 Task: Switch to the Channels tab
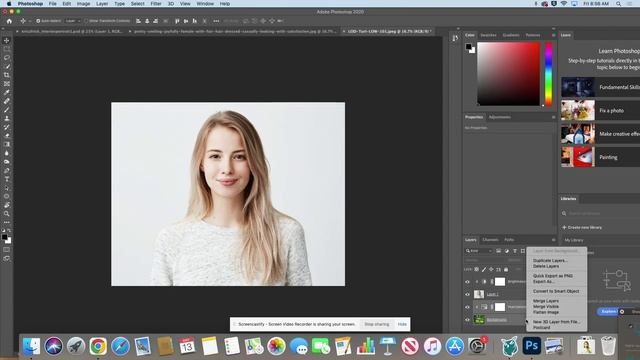[490, 240]
